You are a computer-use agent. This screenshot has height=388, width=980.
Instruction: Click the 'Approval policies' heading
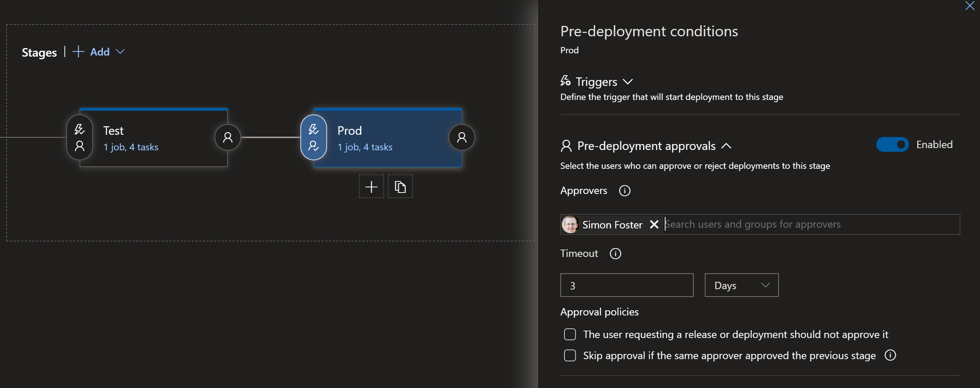click(599, 312)
